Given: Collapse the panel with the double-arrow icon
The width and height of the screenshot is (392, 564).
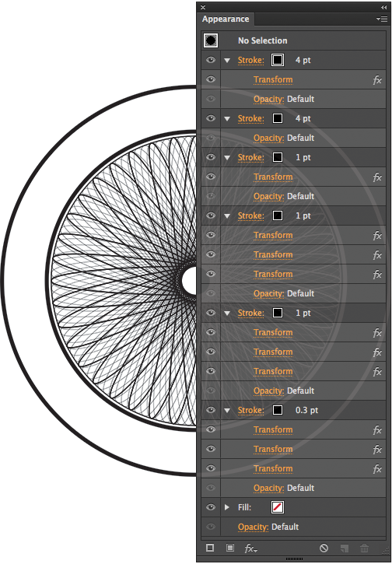Looking at the screenshot, I should tap(383, 7).
